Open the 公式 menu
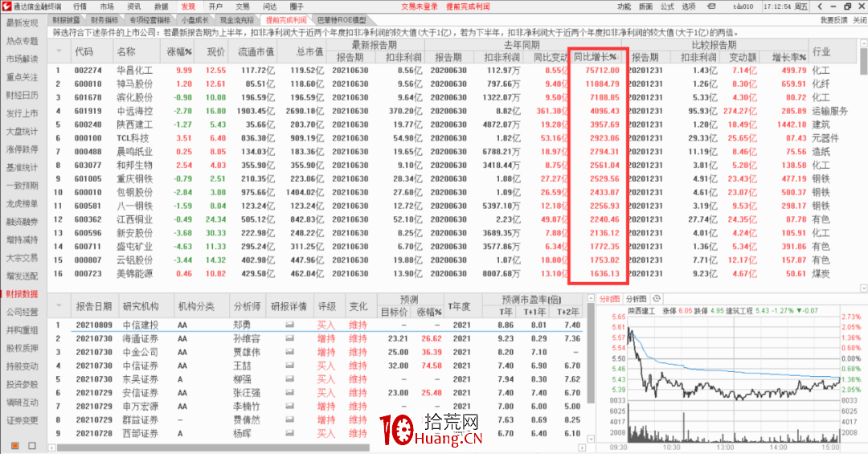Screen dimensions: 868x454 pyautogui.click(x=667, y=6)
